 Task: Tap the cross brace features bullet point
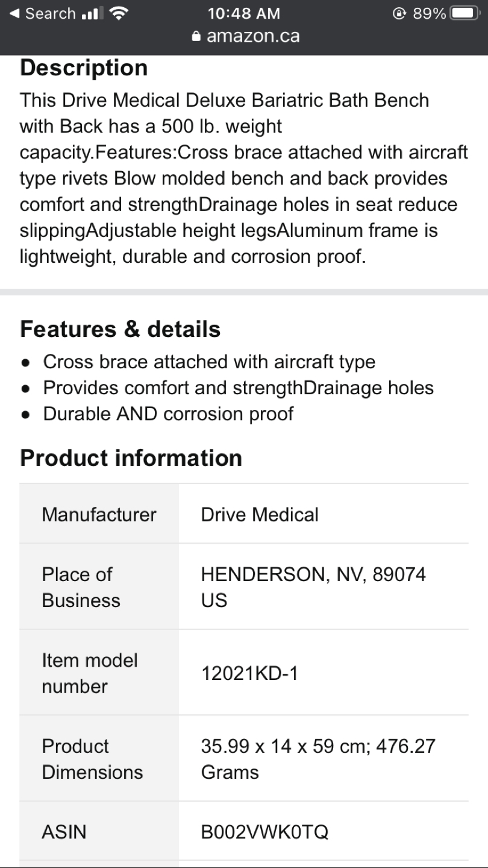pos(208,362)
